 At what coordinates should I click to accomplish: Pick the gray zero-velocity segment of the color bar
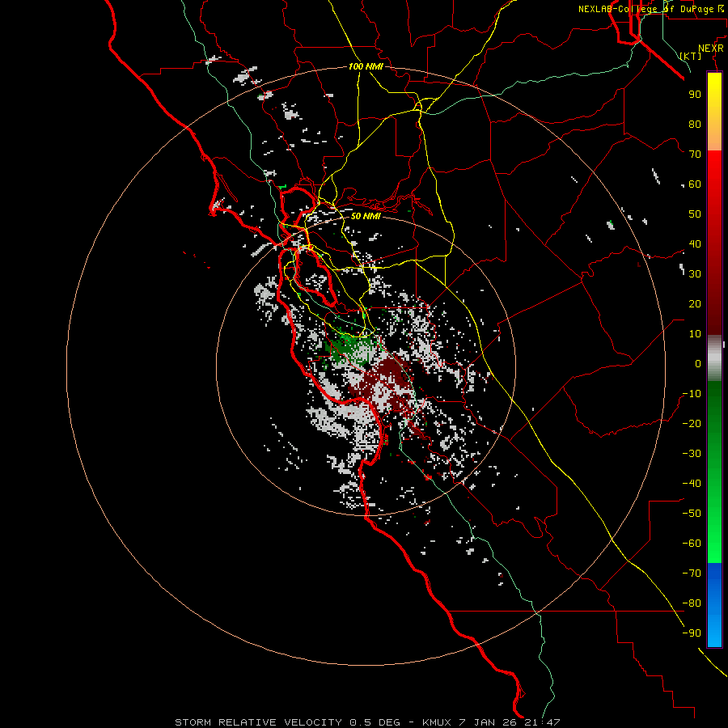pos(714,358)
